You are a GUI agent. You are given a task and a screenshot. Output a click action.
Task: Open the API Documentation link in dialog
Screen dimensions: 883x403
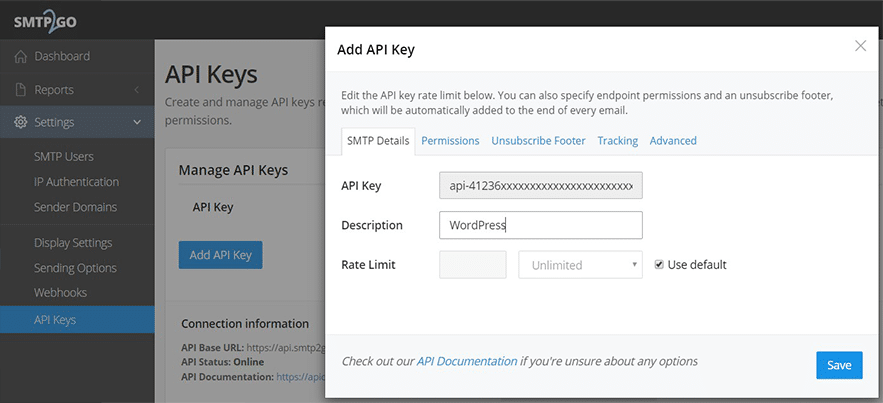pos(467,361)
